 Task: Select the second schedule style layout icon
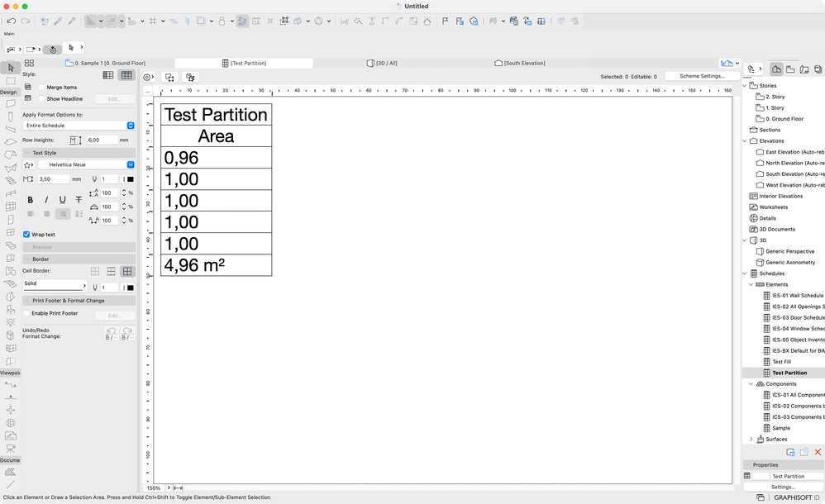point(126,75)
